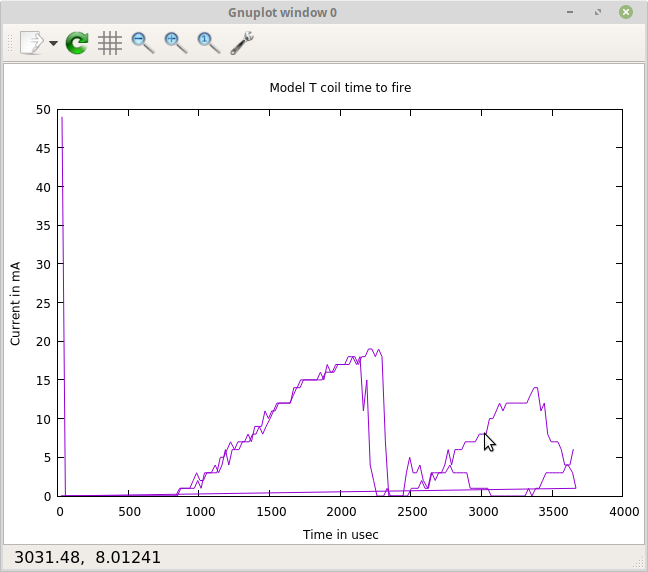Click the mouse coordinates in status bar
648x572 pixels.
(87, 557)
